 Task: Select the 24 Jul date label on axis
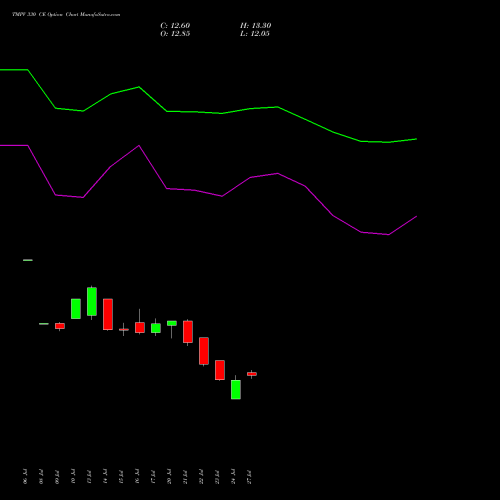[233, 477]
